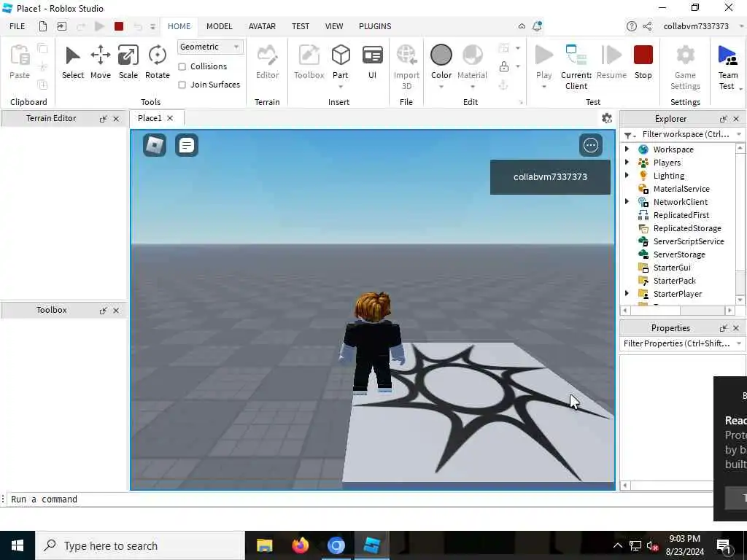Expand the Lighting tree node

coord(627,175)
